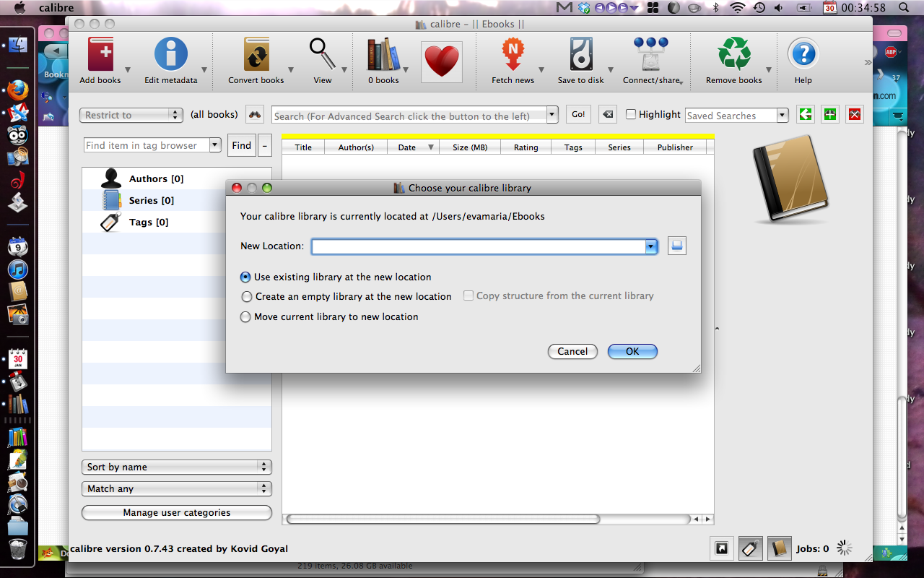Screen dimensions: 924x578
Task: Open the Sort by name dropdown
Action: 177,467
